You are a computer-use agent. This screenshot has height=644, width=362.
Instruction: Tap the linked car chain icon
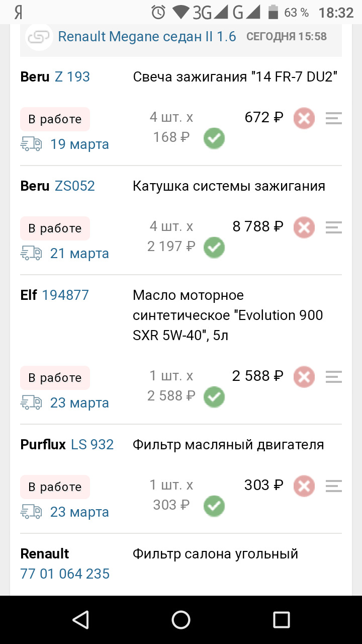pos(39,37)
